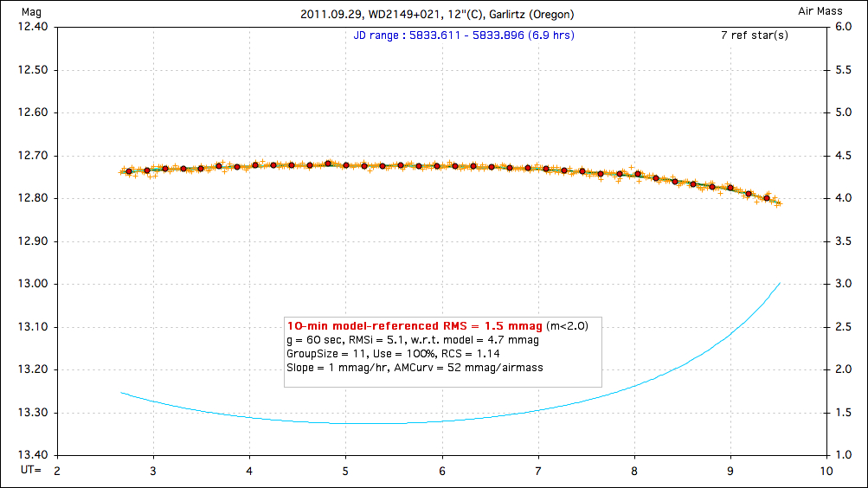Click the 13.40 tick on Mag axis
This screenshot has width=868, height=488.
point(33,455)
